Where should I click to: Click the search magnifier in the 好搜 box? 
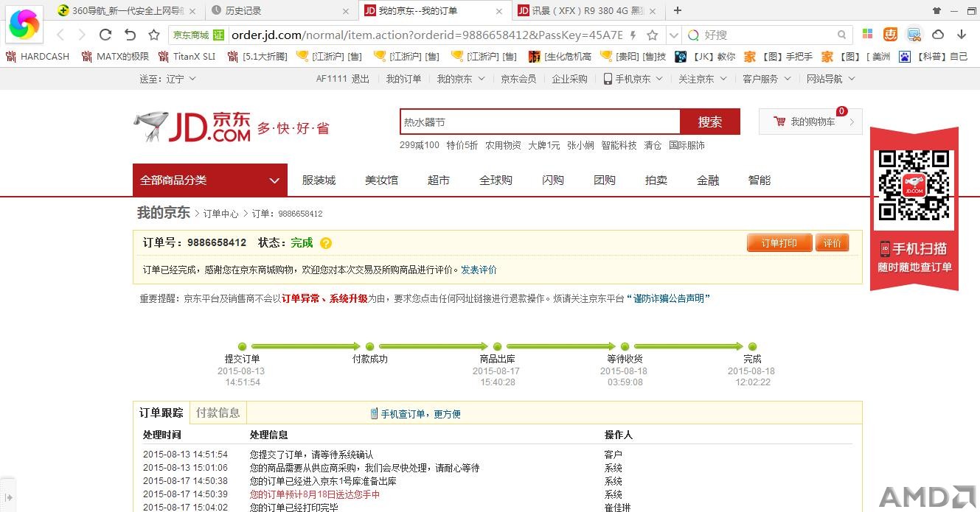(x=842, y=35)
